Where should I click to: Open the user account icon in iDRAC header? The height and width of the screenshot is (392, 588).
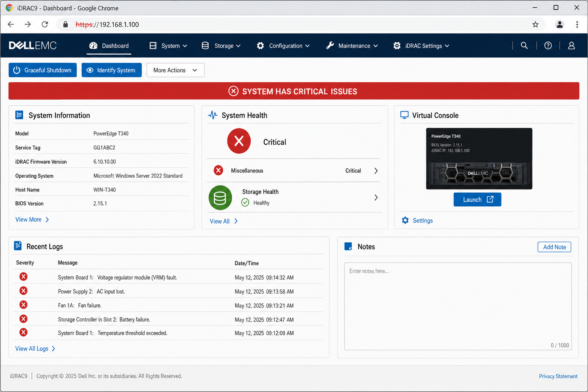pos(571,46)
